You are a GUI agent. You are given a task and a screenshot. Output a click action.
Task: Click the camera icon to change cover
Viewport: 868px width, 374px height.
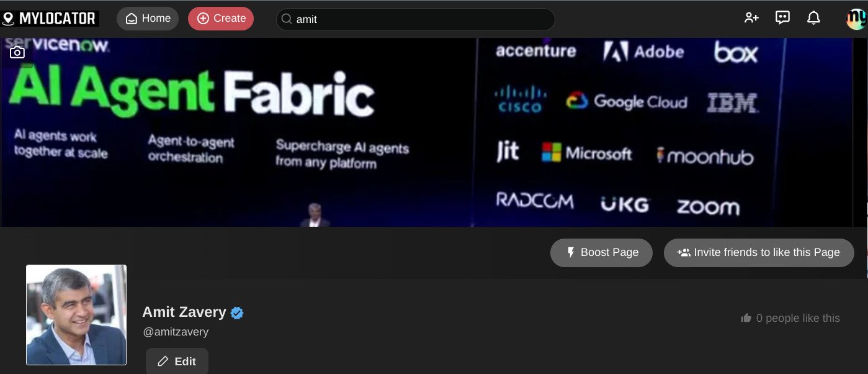click(17, 53)
